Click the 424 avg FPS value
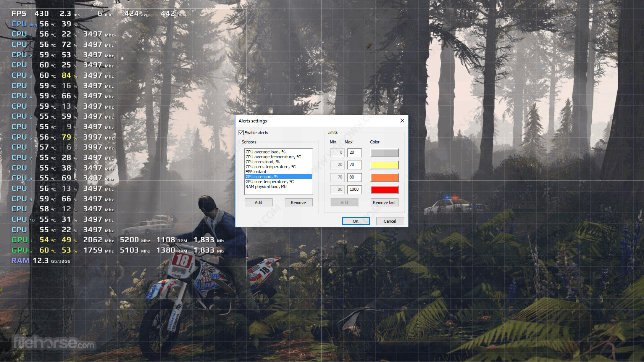 [x=137, y=14]
